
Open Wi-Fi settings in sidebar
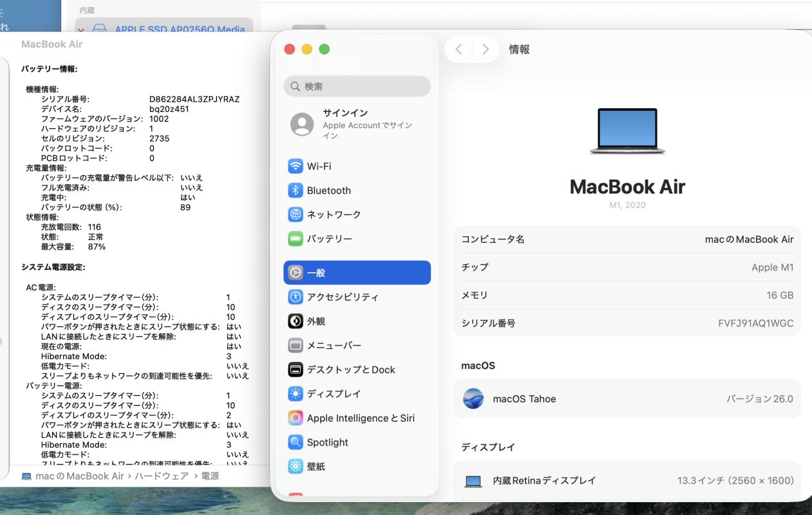pos(319,166)
